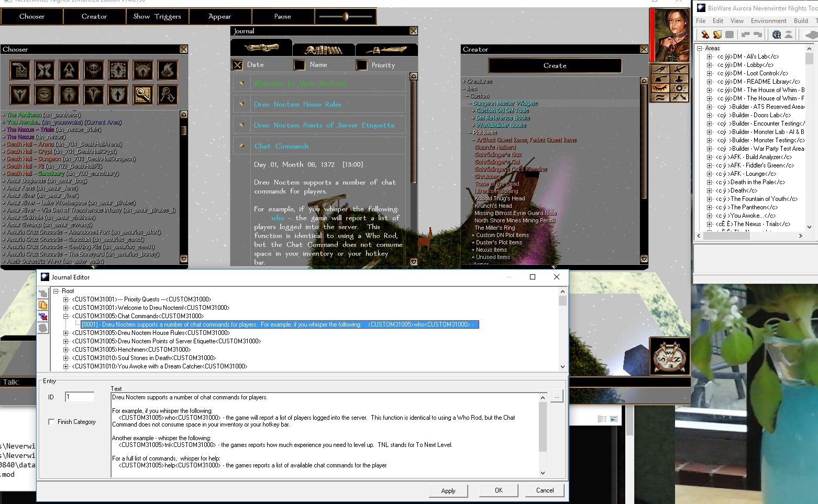Click the magnifying glass icon in Chooser
Image resolution: width=818 pixels, height=504 pixels.
click(x=143, y=95)
